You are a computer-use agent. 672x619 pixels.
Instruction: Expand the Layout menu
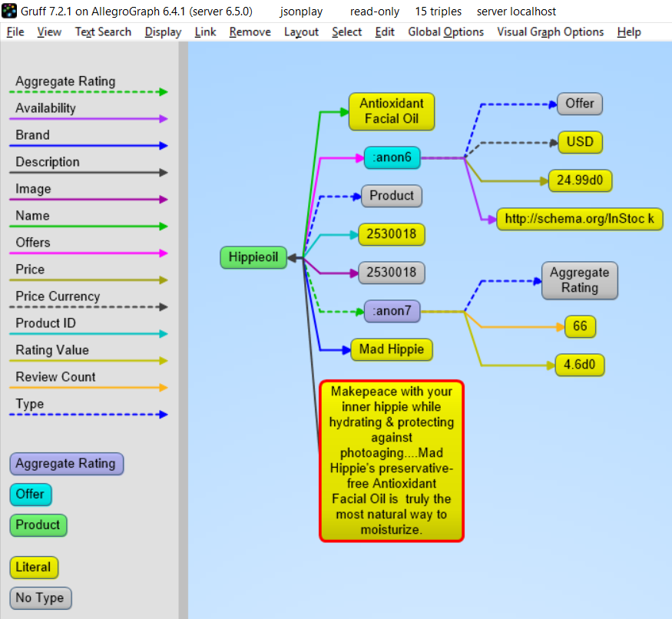click(301, 31)
